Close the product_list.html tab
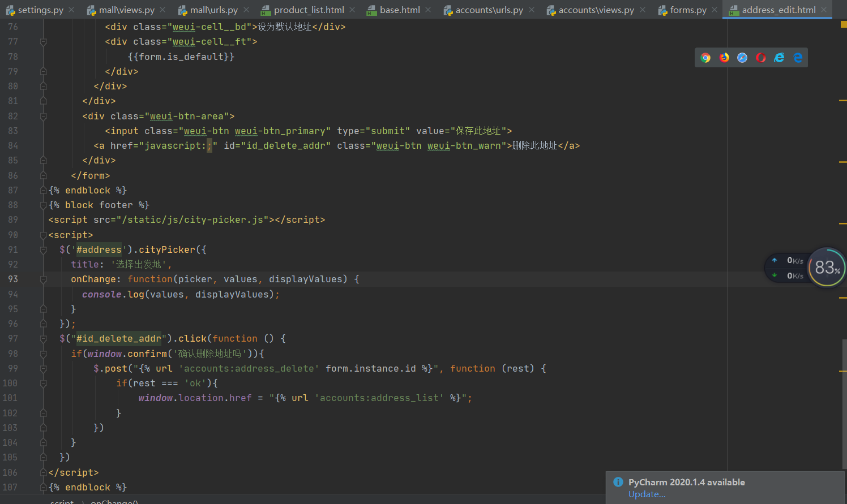The image size is (847, 504). (x=352, y=10)
